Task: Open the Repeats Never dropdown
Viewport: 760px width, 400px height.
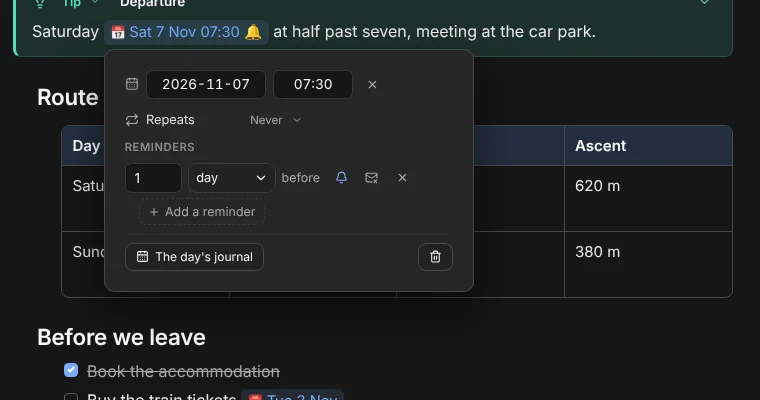Action: [275, 120]
